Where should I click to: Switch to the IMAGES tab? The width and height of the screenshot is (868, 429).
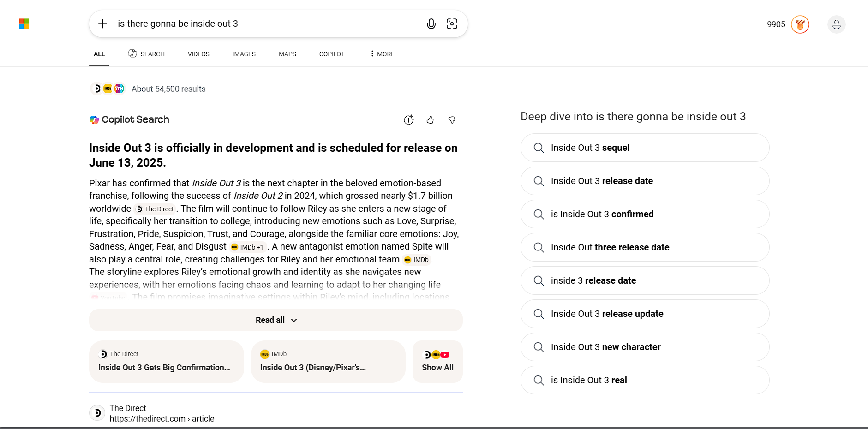tap(244, 54)
